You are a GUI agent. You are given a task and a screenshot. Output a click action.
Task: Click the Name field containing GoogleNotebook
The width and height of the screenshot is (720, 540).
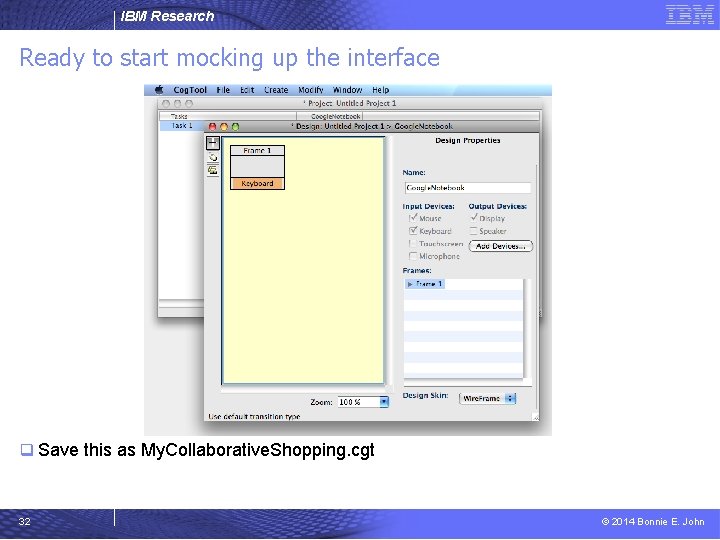(x=467, y=188)
